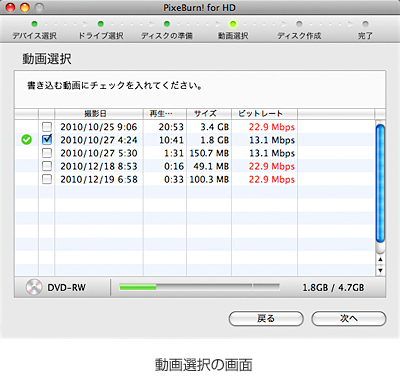Click the size value 49.1 MB
Viewport: 400px width, 387px height.
click(x=211, y=166)
